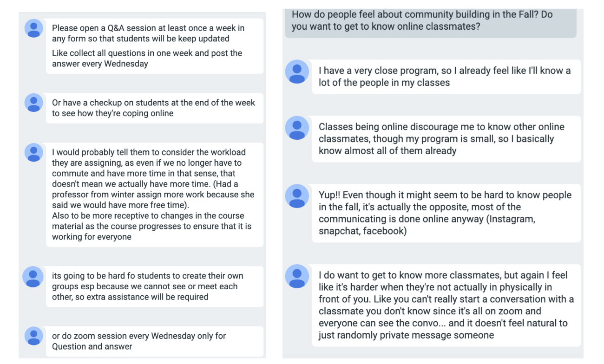
Task: Click the zoom session every Wednesday message
Action: point(155,341)
